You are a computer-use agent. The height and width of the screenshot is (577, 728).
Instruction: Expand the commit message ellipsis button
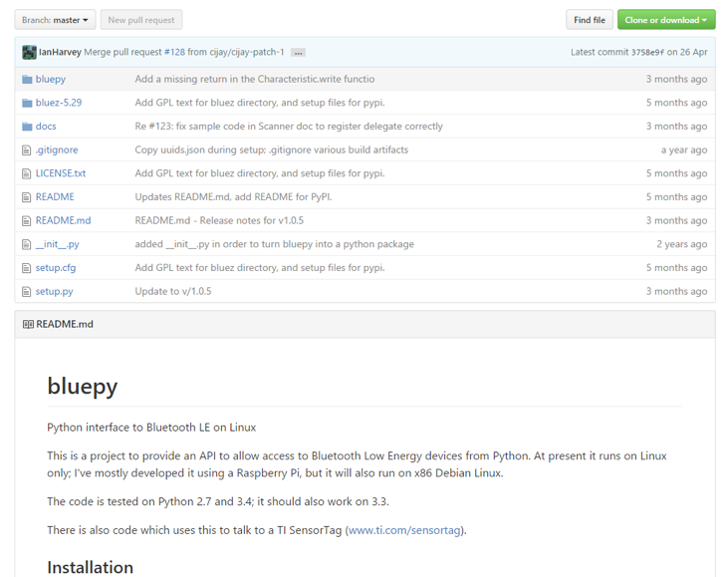[298, 53]
